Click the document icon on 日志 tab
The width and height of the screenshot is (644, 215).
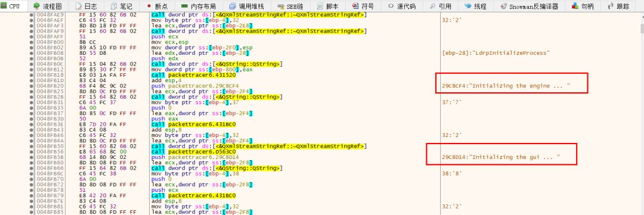79,6
